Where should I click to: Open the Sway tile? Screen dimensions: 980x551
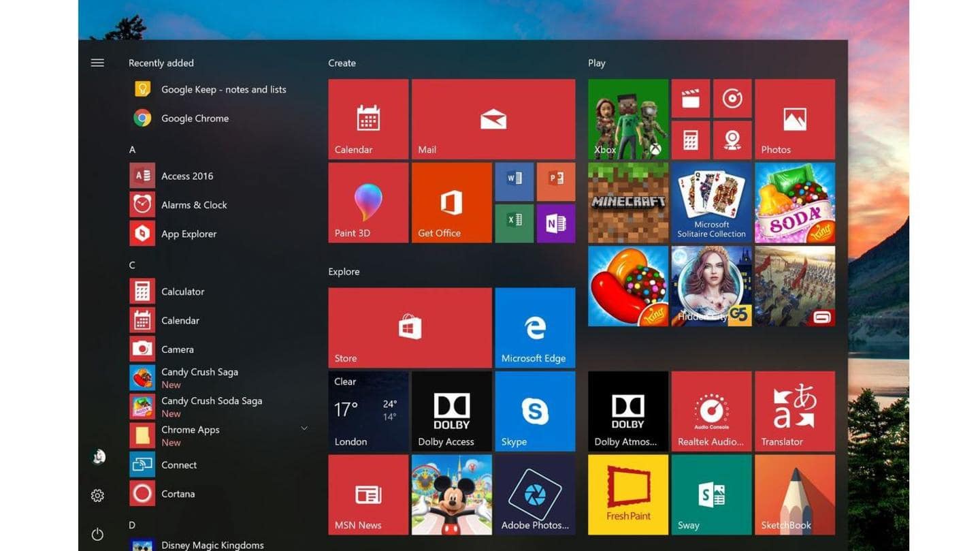click(712, 494)
